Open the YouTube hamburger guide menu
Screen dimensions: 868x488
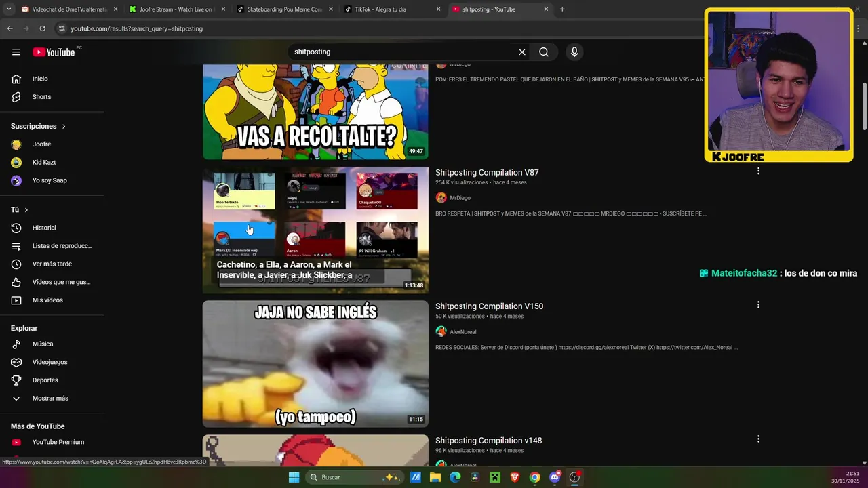(16, 52)
